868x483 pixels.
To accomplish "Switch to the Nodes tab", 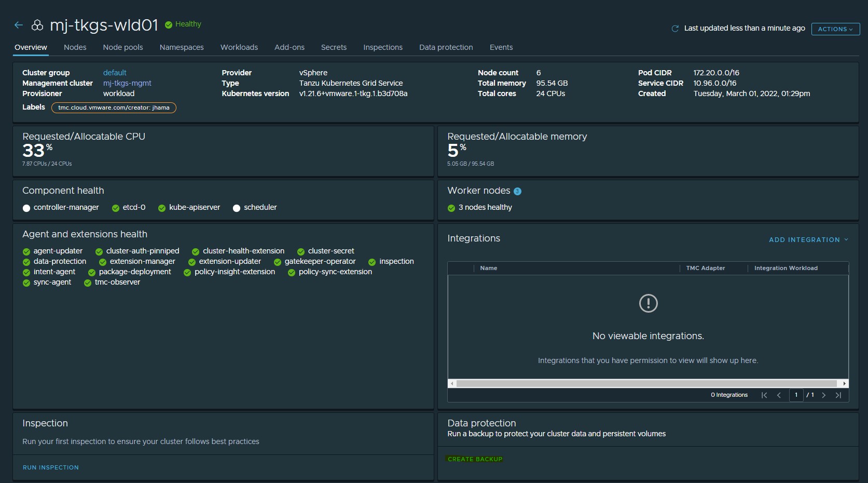I will [x=75, y=47].
